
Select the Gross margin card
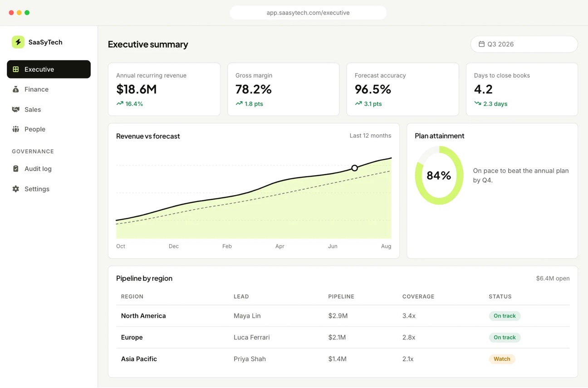click(x=284, y=89)
